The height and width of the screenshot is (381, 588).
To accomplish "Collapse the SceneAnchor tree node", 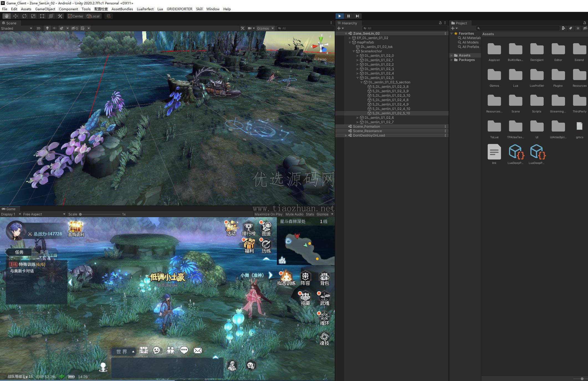I will [x=354, y=51].
